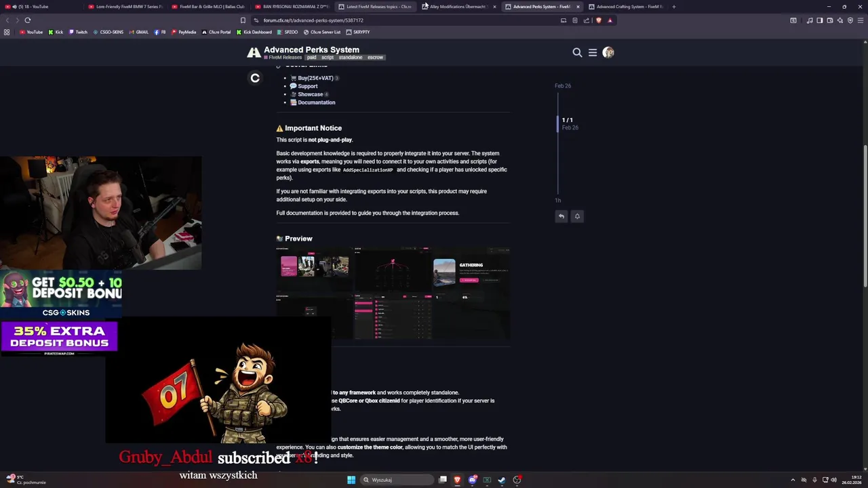Click the script tag under the topic title
The height and width of the screenshot is (488, 868).
click(x=327, y=58)
